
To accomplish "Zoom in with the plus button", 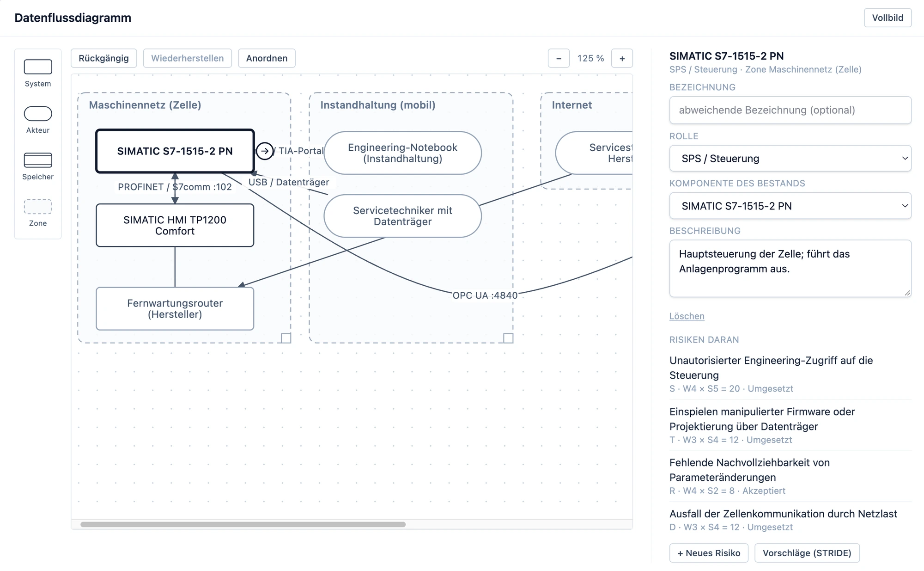I will pos(622,58).
